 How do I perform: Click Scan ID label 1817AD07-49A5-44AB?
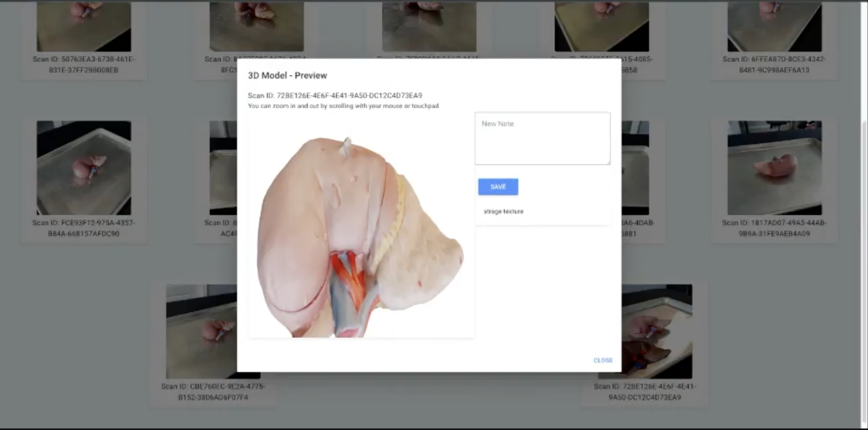(x=774, y=228)
